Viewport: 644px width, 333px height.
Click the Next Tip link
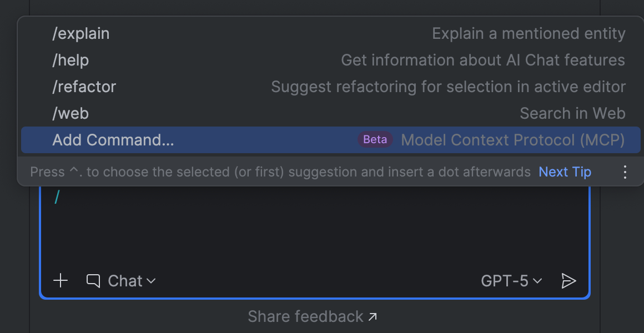[565, 171]
